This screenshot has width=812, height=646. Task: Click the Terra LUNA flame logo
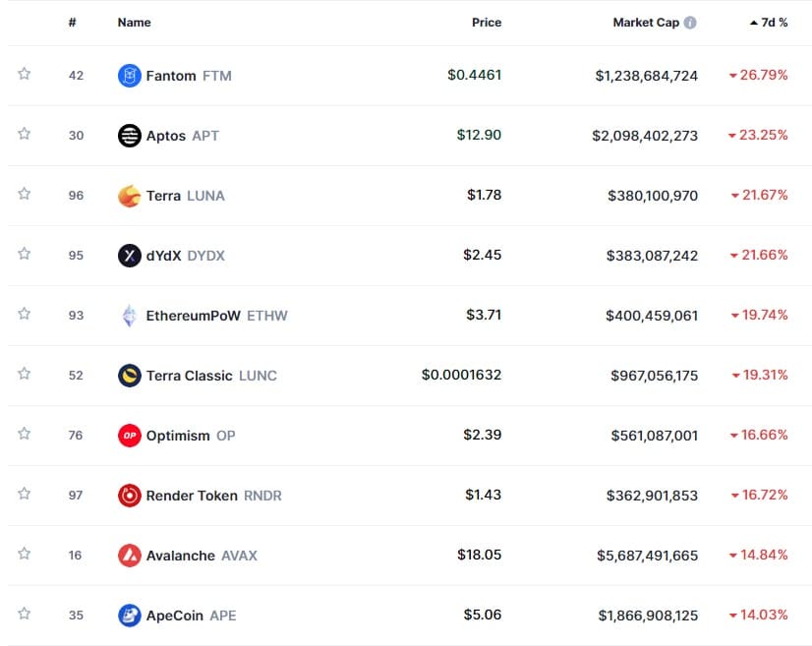click(x=129, y=196)
